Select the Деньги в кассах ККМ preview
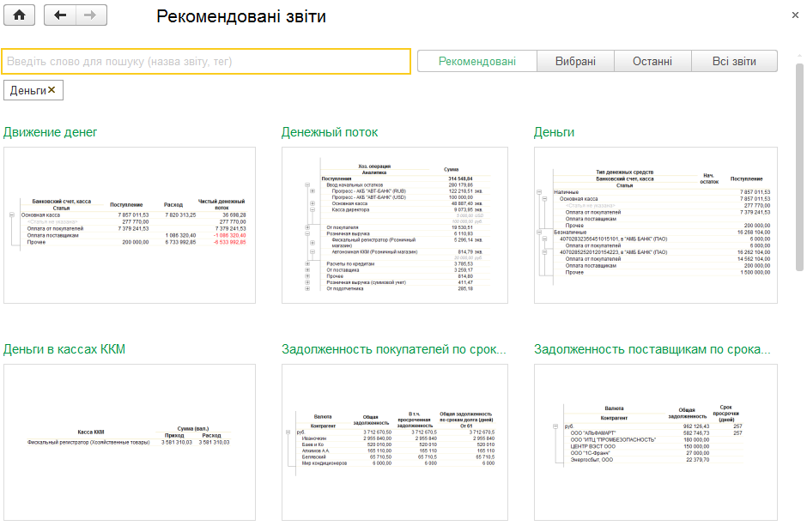Viewport: 807px width, 532px height. [x=130, y=443]
